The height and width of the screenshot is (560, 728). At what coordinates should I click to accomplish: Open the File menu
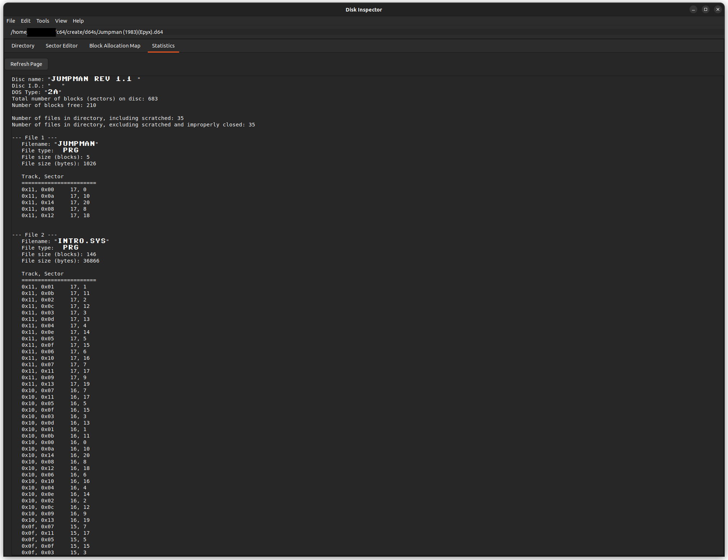pyautogui.click(x=11, y=21)
